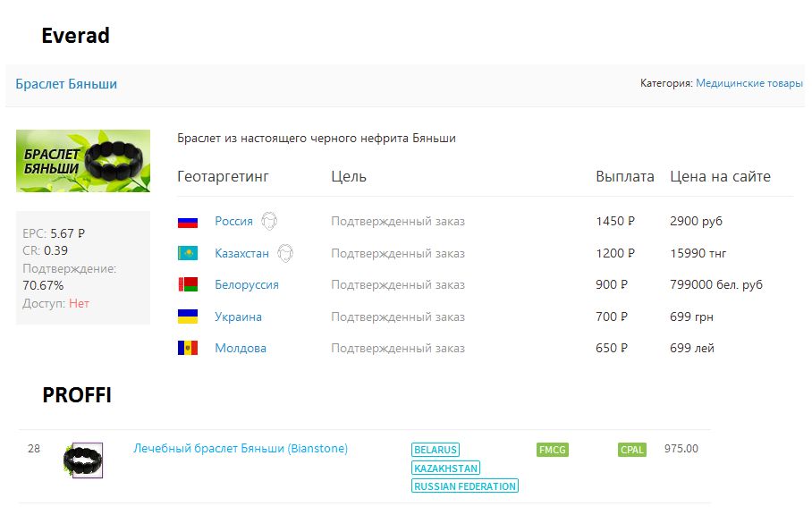Click the confirmation rate 70.67%
812x515 pixels.
click(43, 285)
